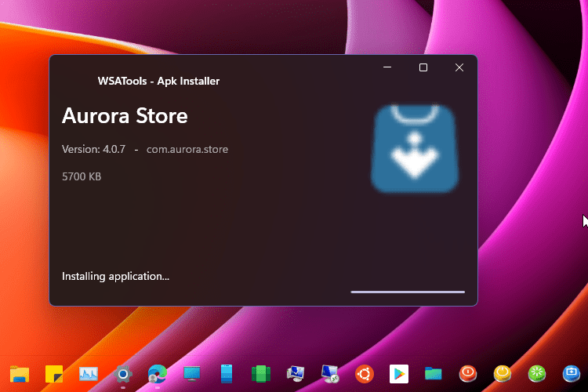Open the remote desktop connection taskbar icon
Screen dimensions: 588x392
coord(330,374)
